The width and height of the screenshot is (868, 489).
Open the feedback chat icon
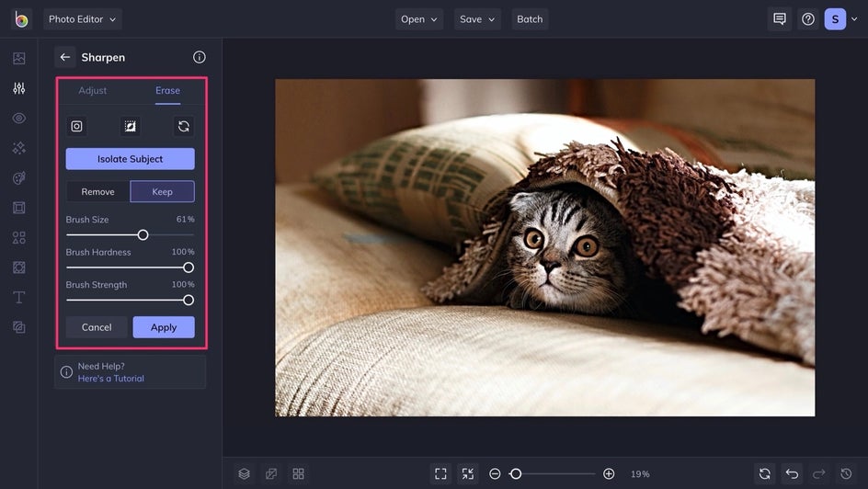point(780,19)
